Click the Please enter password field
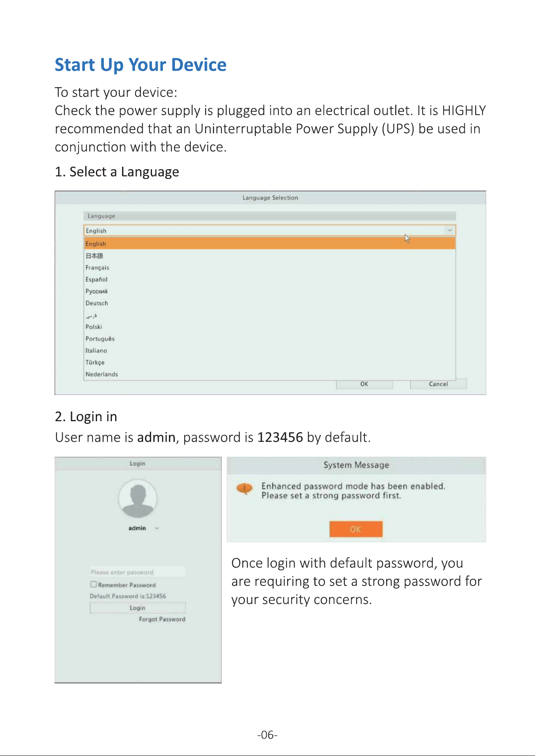Viewport: 535px width, 756px height. (x=137, y=572)
